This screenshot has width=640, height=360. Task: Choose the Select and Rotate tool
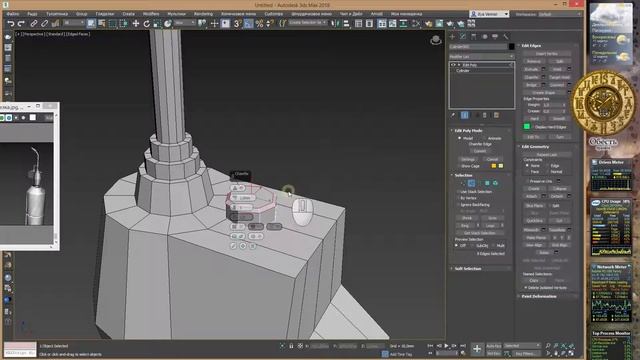coord(146,24)
